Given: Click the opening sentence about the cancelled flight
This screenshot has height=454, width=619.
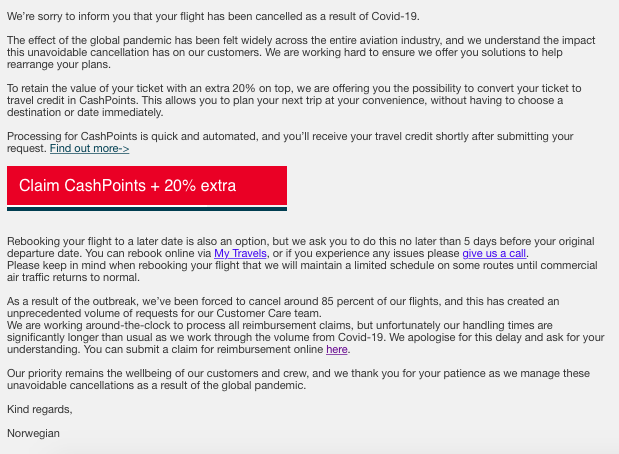Looking at the screenshot, I should (x=213, y=17).
